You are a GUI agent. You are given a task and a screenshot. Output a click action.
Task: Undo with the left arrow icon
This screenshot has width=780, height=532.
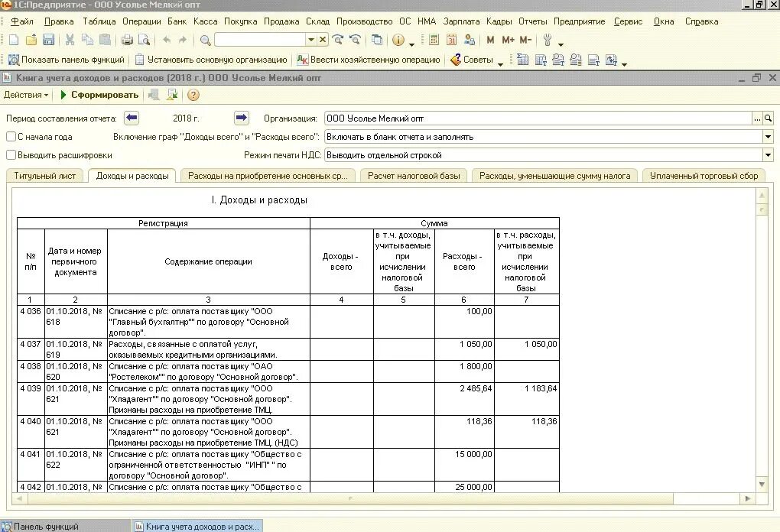tap(167, 40)
